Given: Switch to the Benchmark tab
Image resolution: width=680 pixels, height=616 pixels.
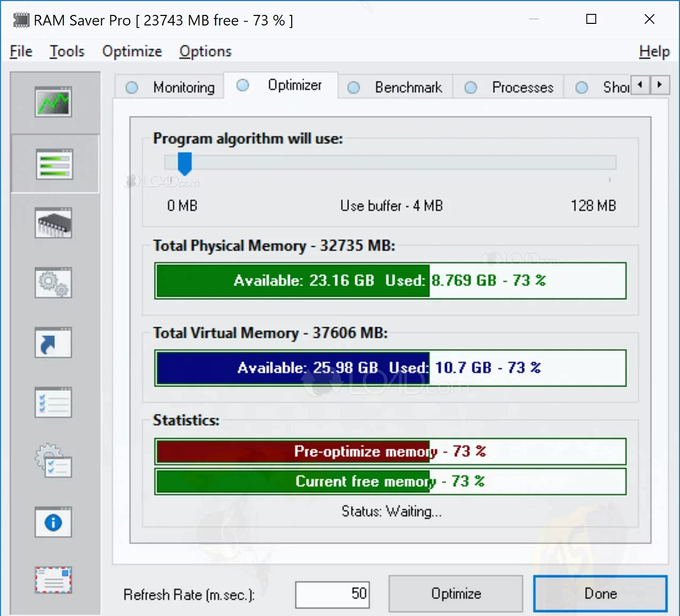Looking at the screenshot, I should click(x=408, y=87).
